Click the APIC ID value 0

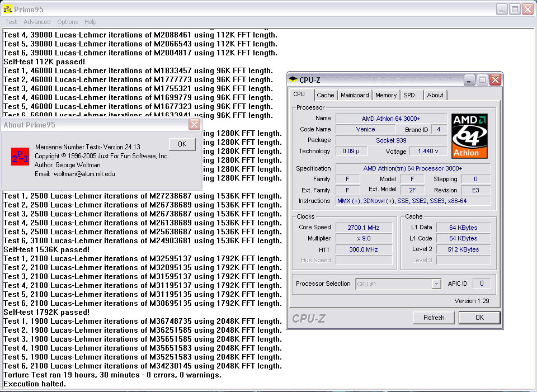coord(482,284)
